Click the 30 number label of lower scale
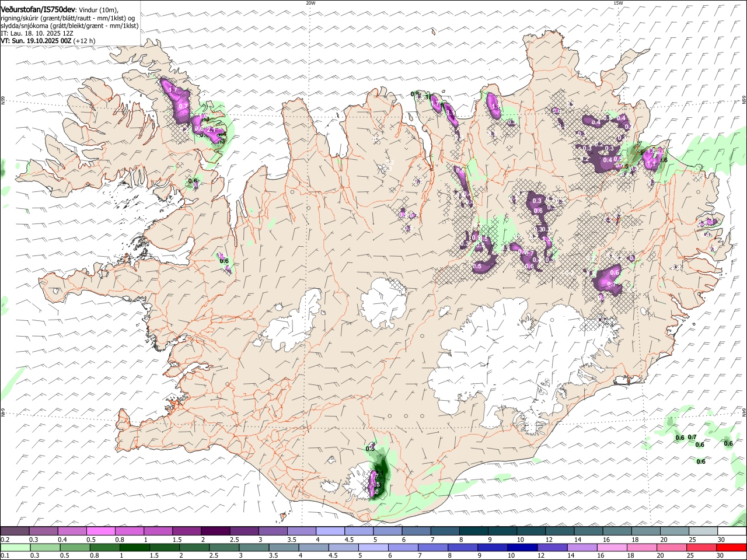747x560 pixels. click(720, 555)
